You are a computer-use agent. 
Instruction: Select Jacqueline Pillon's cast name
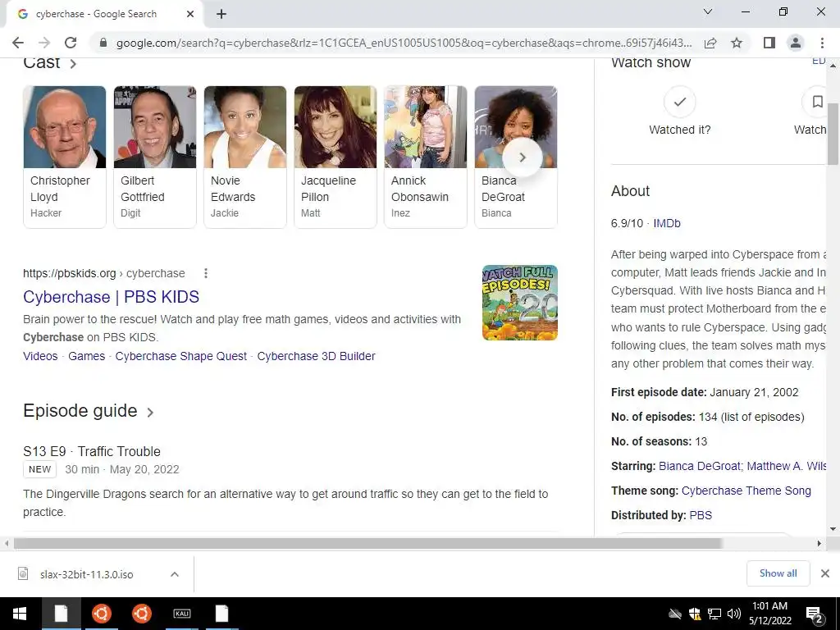pyautogui.click(x=328, y=189)
